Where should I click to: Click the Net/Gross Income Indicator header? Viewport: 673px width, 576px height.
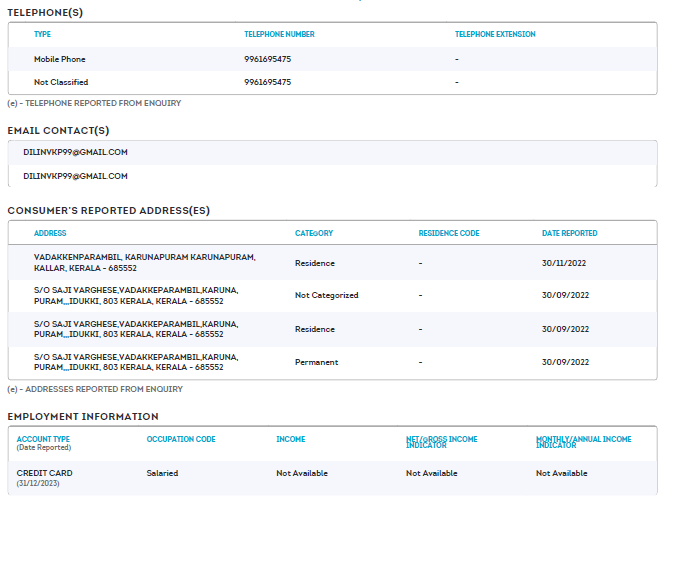(441, 442)
